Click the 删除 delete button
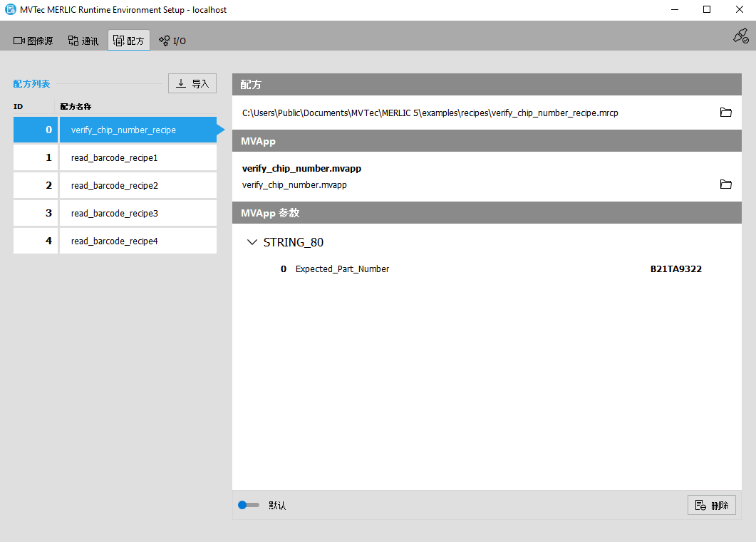The image size is (756, 542). tap(712, 505)
